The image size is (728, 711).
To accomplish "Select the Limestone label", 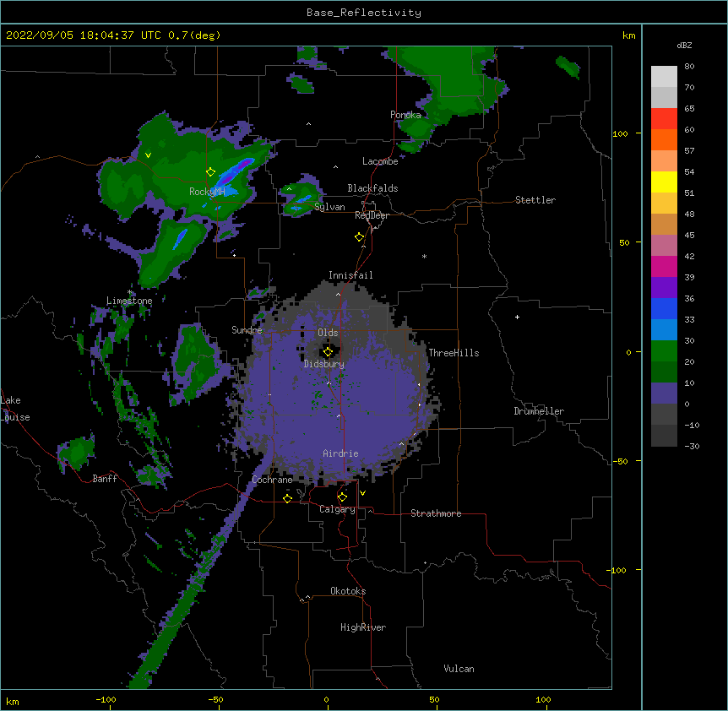I will pyautogui.click(x=129, y=301).
